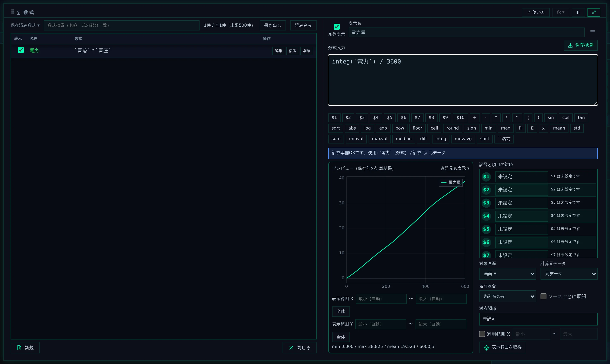This screenshot has width=610, height=364.
Task: Click 読み込み import button
Action: tap(303, 25)
